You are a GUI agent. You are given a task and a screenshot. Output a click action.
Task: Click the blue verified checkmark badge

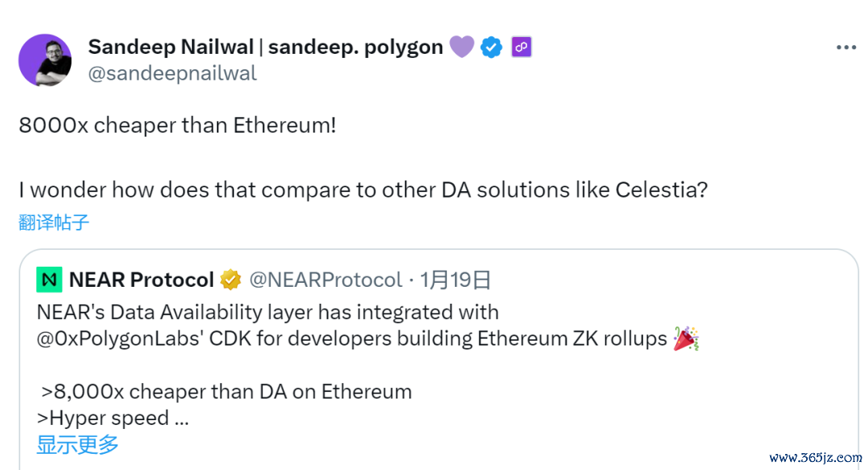point(492,47)
